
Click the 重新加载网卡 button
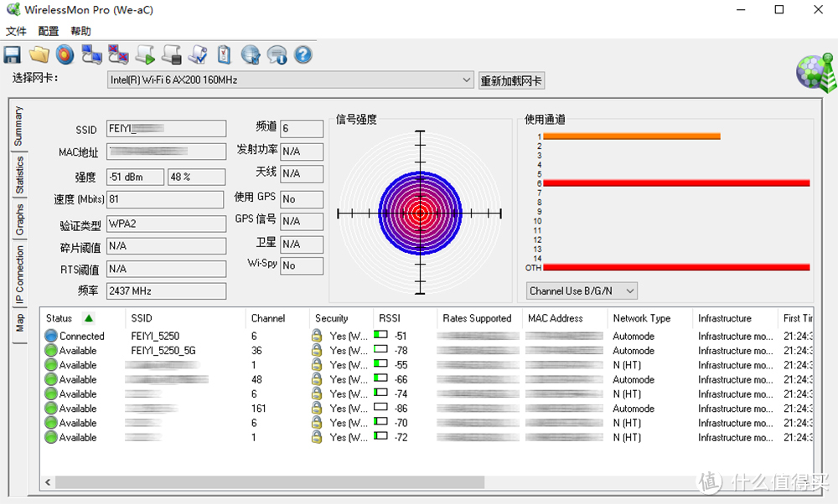pyautogui.click(x=510, y=81)
